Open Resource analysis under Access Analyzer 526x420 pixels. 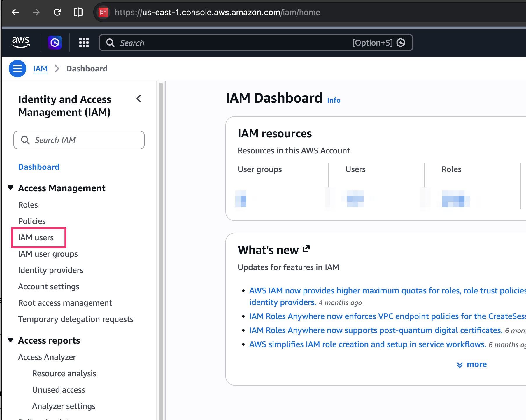64,373
